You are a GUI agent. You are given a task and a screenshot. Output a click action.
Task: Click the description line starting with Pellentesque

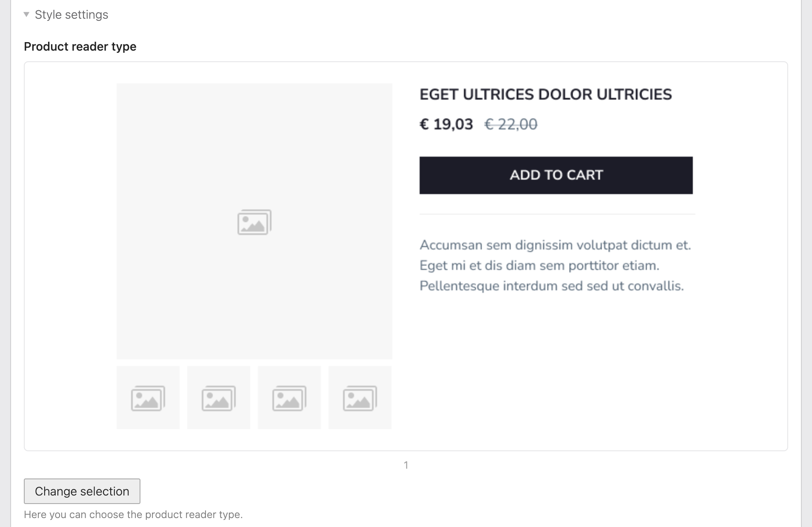[552, 286]
